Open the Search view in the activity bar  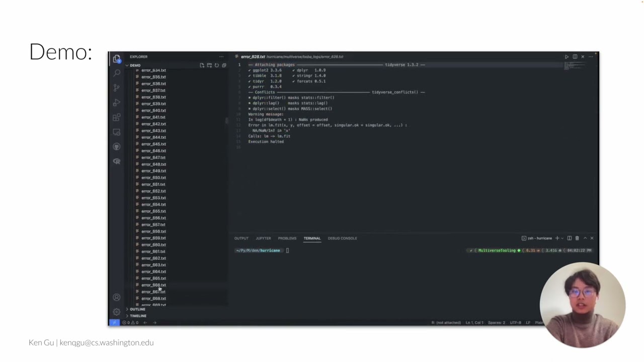click(117, 73)
